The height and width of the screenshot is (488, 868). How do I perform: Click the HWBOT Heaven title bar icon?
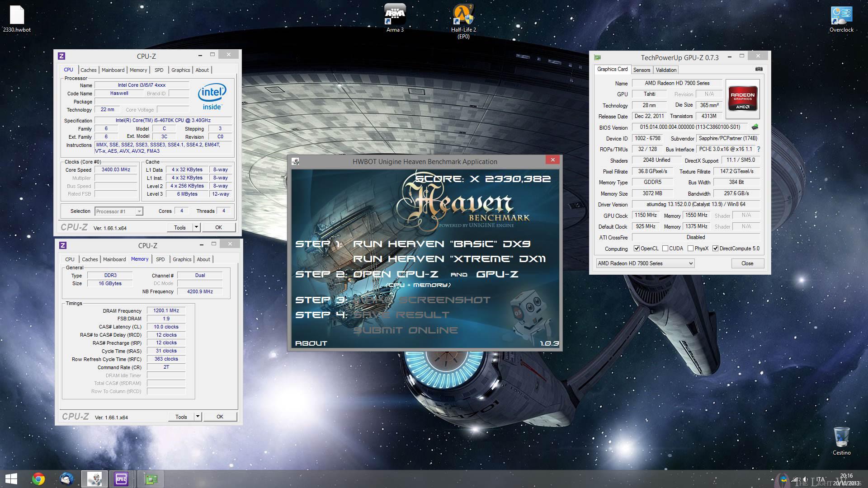tap(295, 161)
